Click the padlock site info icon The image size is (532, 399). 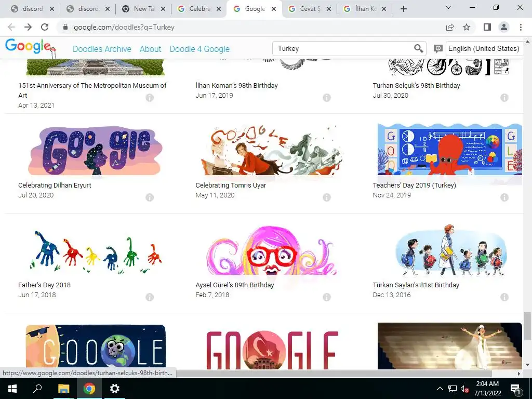point(66,27)
